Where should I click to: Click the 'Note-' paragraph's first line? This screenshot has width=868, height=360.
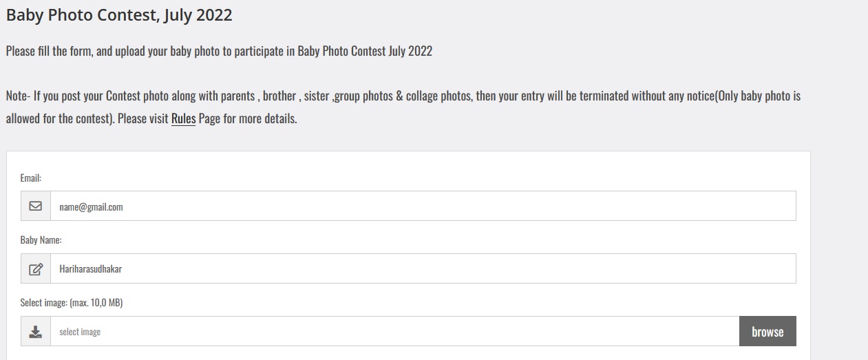[x=403, y=96]
